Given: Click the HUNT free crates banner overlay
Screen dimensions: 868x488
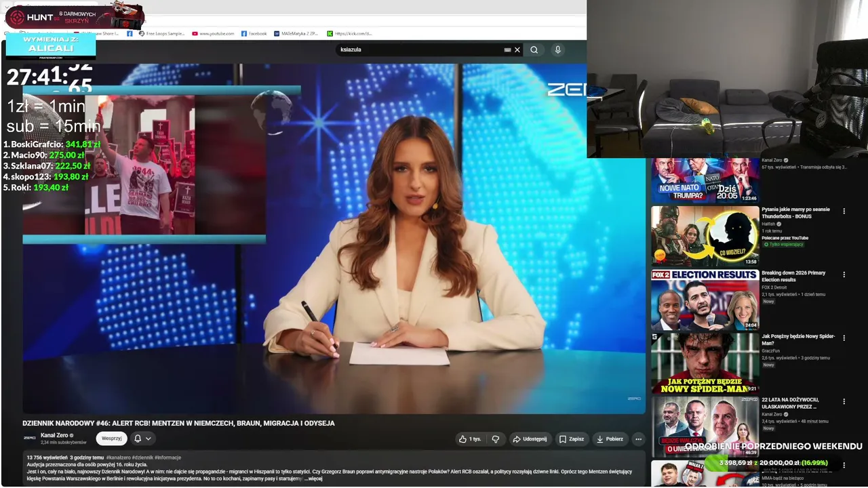Looking at the screenshot, I should click(75, 16).
